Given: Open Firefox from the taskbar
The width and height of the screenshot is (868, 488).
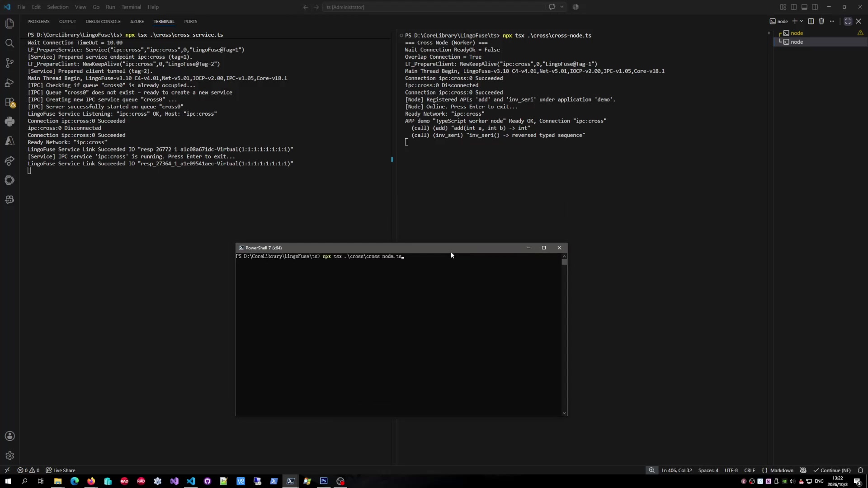Looking at the screenshot, I should 91,481.
